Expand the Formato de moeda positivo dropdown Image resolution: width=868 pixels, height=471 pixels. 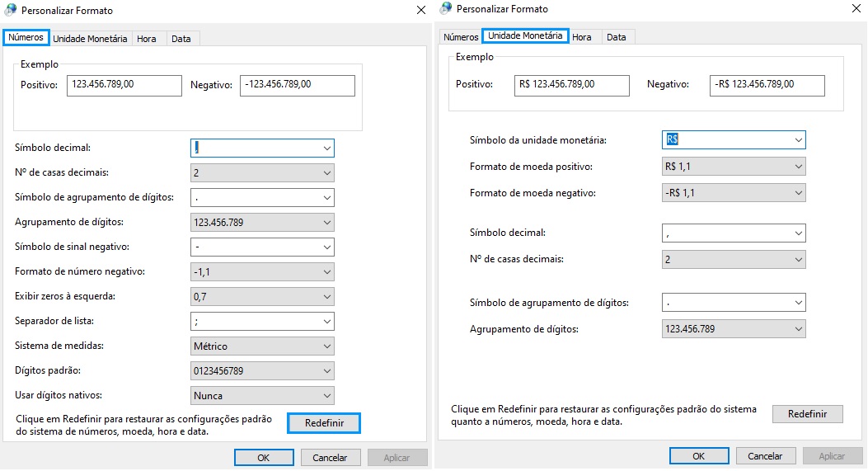(x=734, y=167)
